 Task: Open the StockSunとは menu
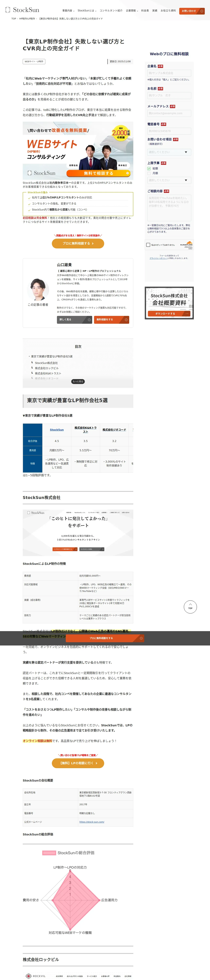pos(87,11)
